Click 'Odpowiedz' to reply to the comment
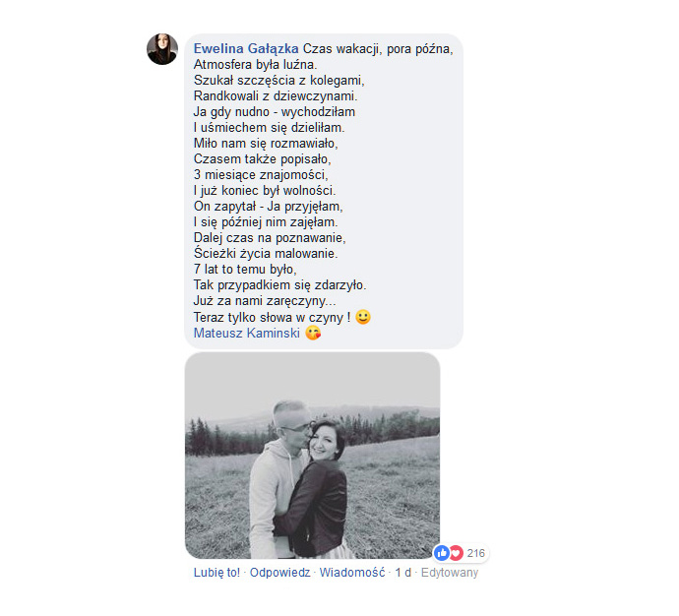Viewport: 679px width, 616px height. (280, 573)
